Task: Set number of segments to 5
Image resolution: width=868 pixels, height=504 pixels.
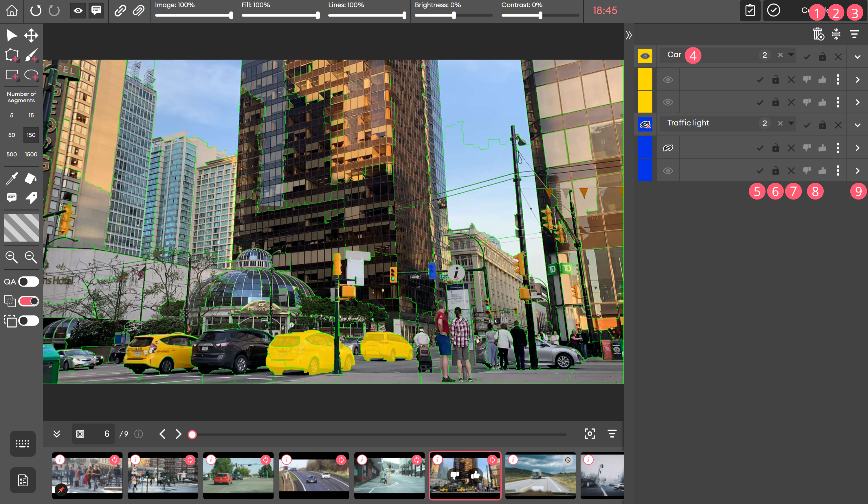Action: [x=12, y=115]
